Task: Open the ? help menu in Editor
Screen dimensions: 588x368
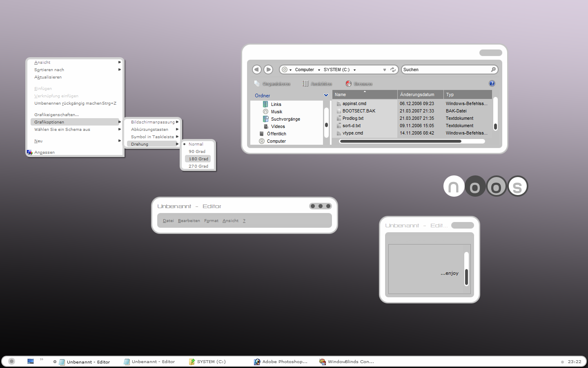Action: (244, 221)
